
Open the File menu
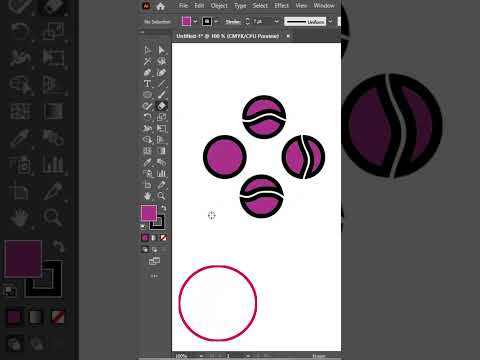[x=183, y=6]
